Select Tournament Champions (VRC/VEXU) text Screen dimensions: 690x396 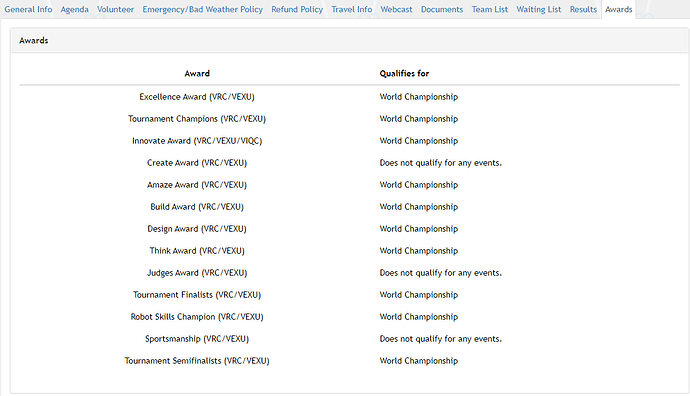pyautogui.click(x=197, y=119)
